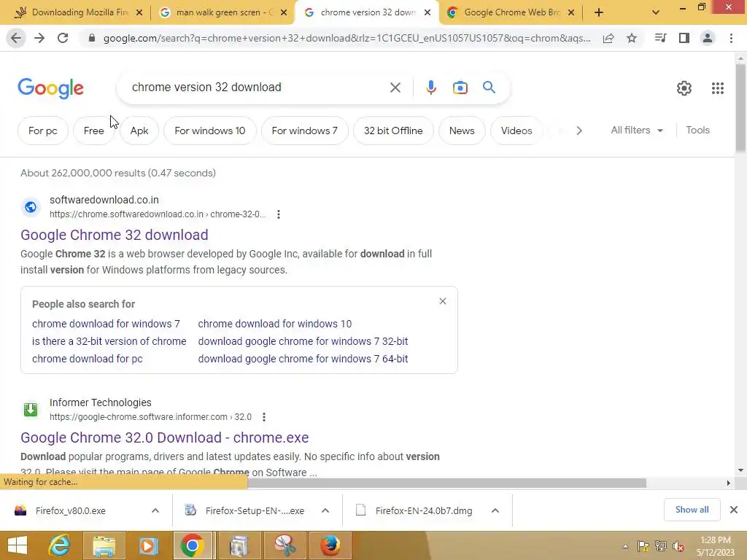Select the Free filter chip

tap(94, 131)
